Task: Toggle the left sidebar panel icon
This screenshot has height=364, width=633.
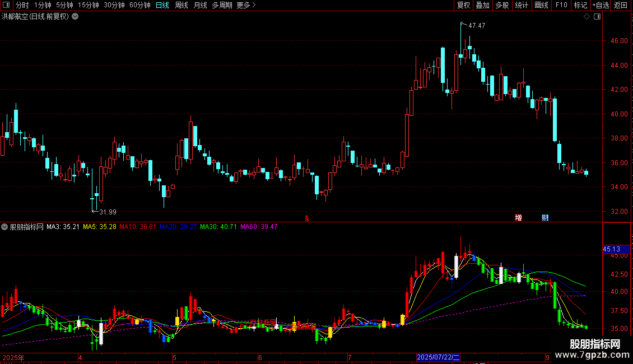Action: click(6, 5)
